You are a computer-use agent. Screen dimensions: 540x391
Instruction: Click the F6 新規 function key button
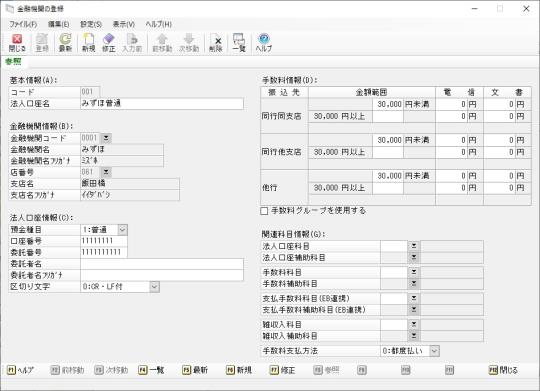[239, 370]
